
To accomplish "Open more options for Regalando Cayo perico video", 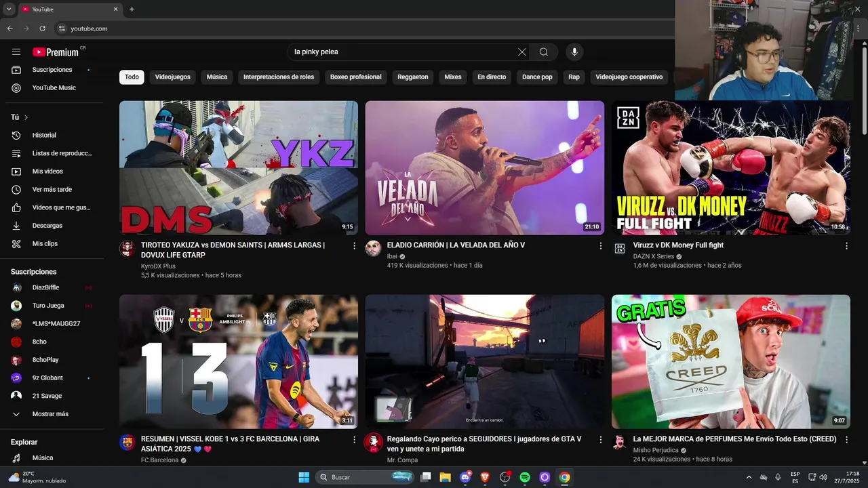I will pyautogui.click(x=600, y=440).
